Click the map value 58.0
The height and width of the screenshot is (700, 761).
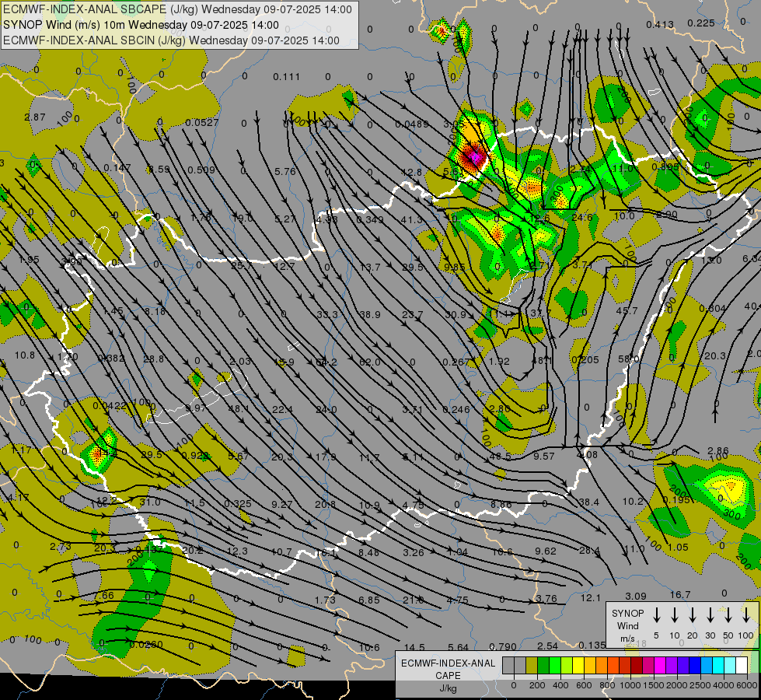(629, 359)
